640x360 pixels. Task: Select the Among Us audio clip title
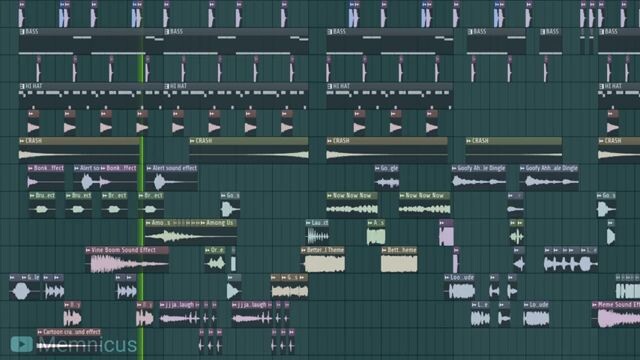(220, 223)
